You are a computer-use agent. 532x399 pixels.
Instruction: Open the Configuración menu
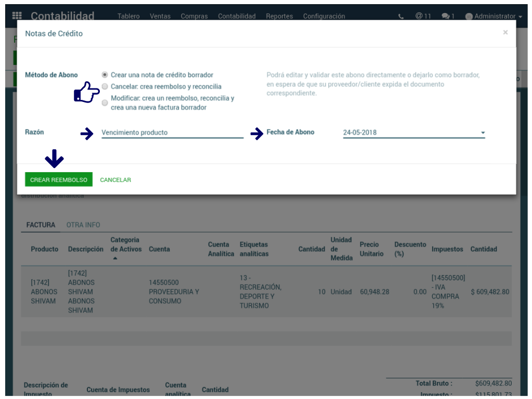click(x=323, y=17)
